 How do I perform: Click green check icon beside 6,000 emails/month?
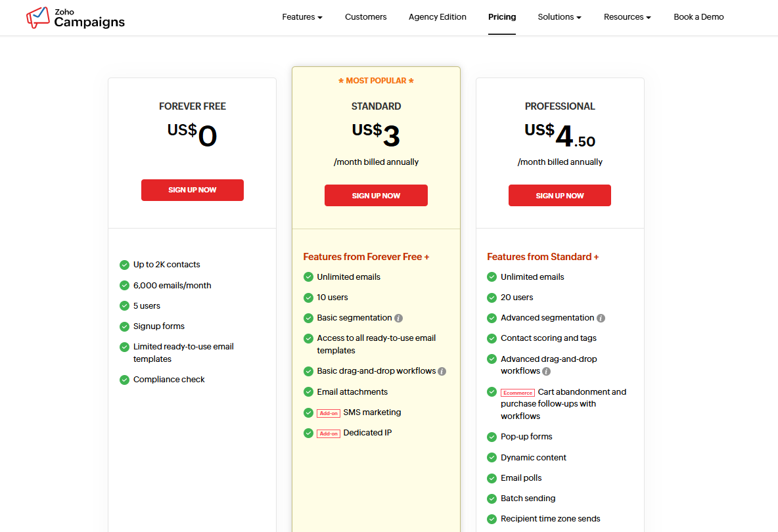125,286
